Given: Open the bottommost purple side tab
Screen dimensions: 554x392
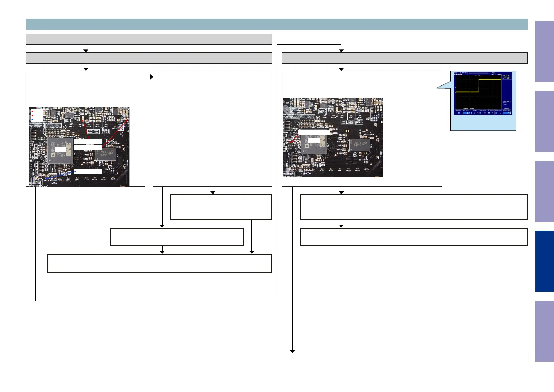Looking at the screenshot, I should coord(544,331).
